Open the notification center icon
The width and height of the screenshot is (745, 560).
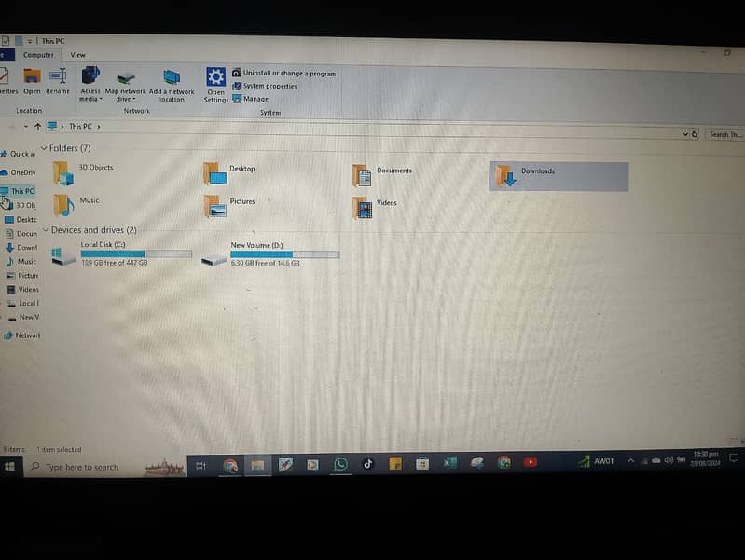pyautogui.click(x=734, y=458)
